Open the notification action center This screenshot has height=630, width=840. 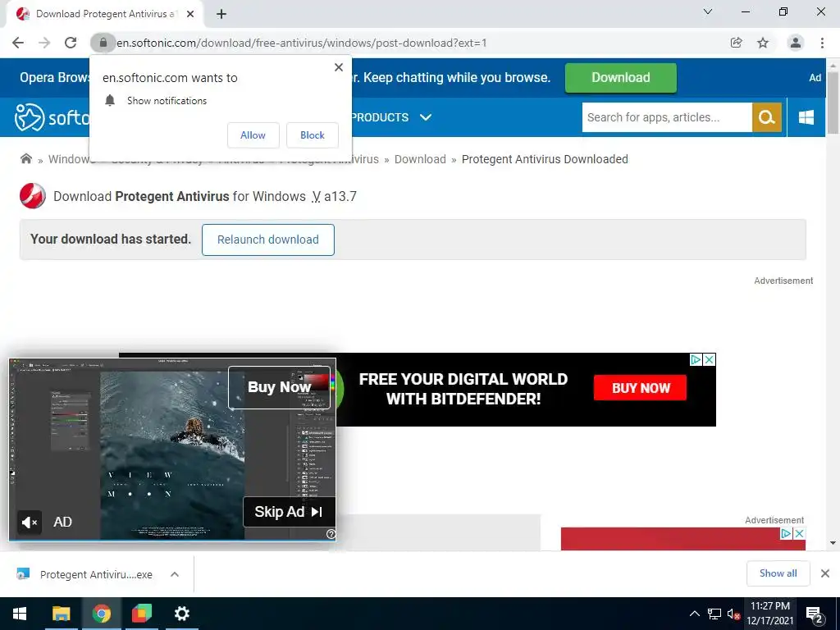815,614
